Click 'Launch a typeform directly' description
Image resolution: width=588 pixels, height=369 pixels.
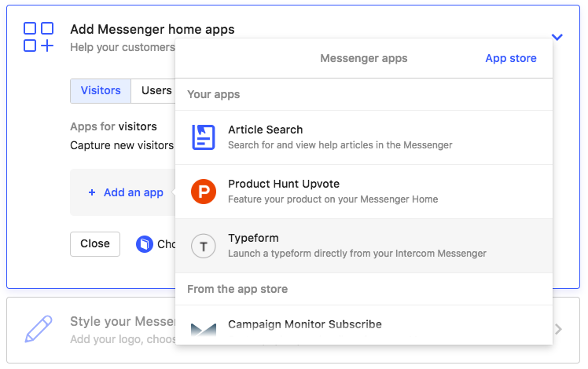pos(357,254)
